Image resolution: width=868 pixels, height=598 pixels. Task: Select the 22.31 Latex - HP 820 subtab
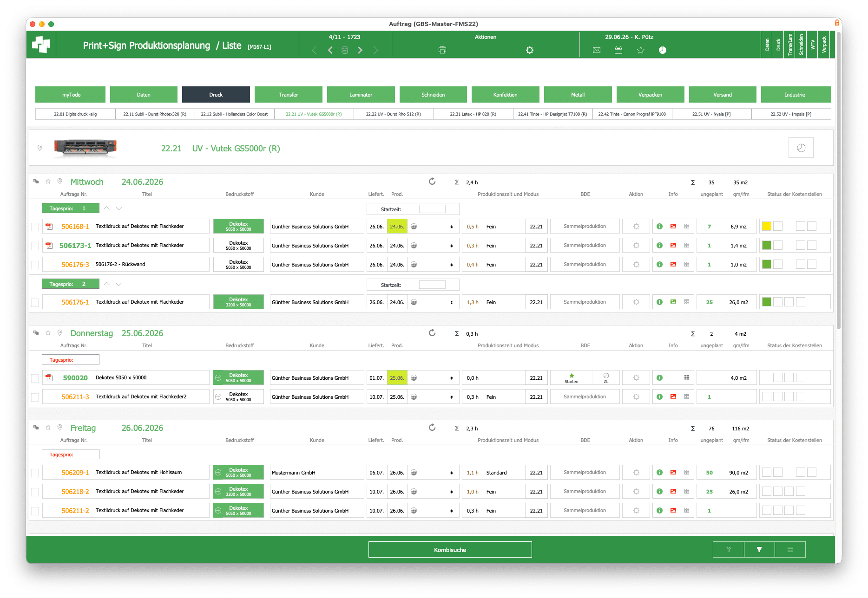pos(473,114)
